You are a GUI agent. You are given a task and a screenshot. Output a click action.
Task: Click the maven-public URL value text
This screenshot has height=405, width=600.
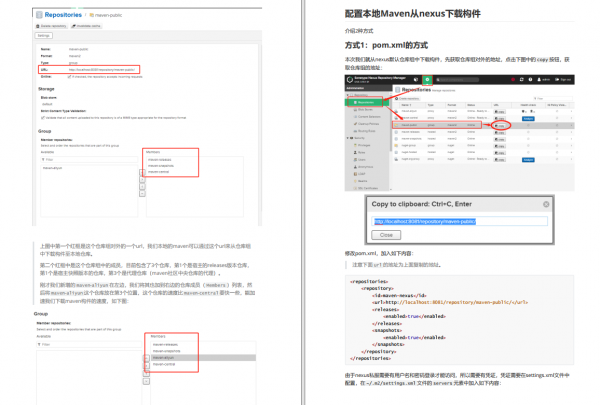tap(102, 70)
